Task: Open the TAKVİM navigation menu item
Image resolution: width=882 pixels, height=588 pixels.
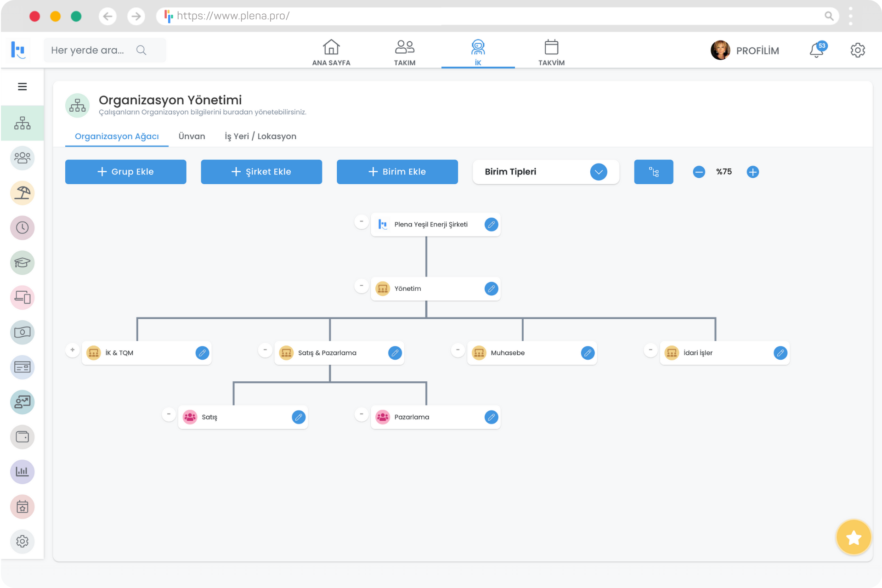Action: (x=551, y=52)
